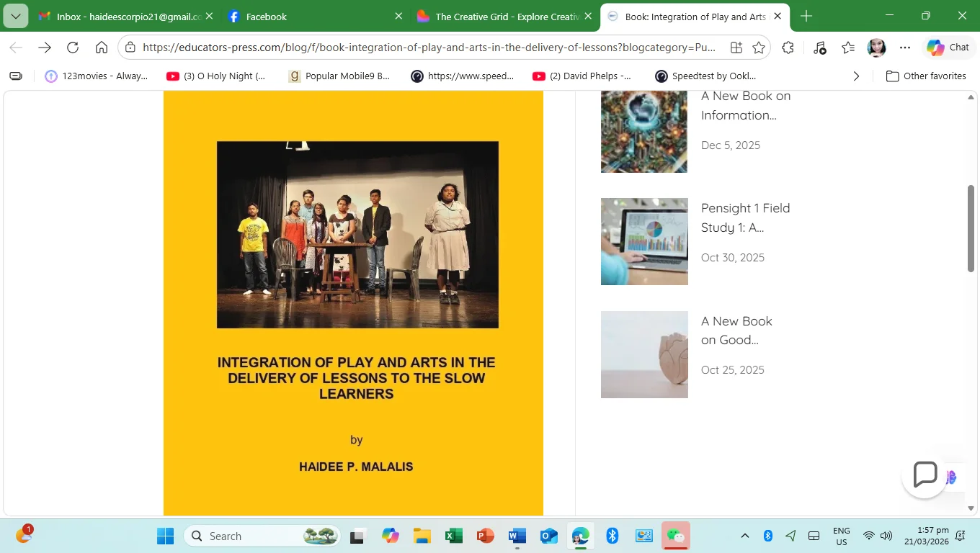Open Excel from the taskbar
The width and height of the screenshot is (980, 553).
[453, 536]
